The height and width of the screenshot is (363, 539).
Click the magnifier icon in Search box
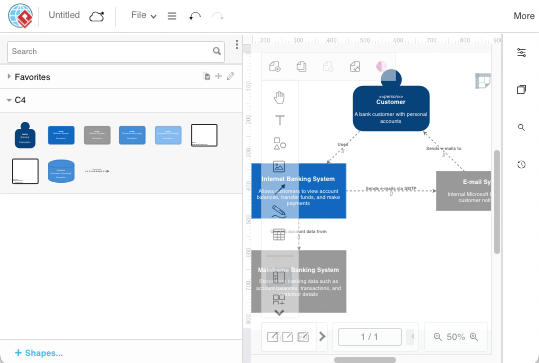pos(217,51)
